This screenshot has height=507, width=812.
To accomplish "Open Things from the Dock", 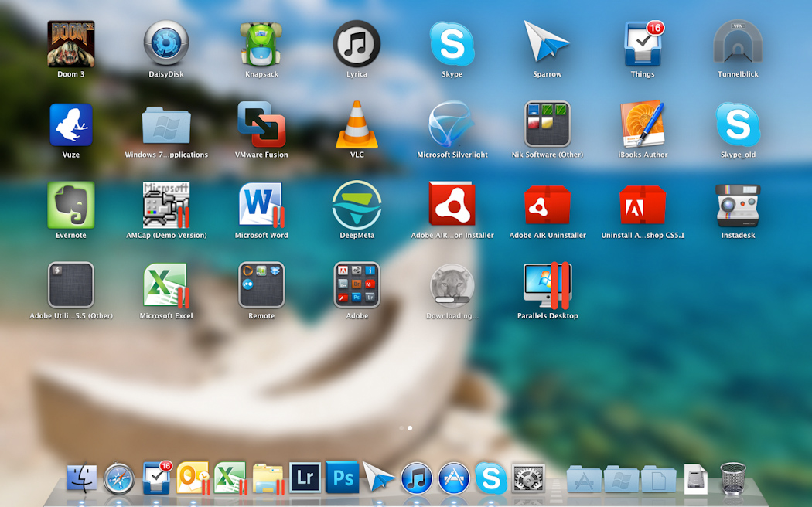I will [x=157, y=478].
